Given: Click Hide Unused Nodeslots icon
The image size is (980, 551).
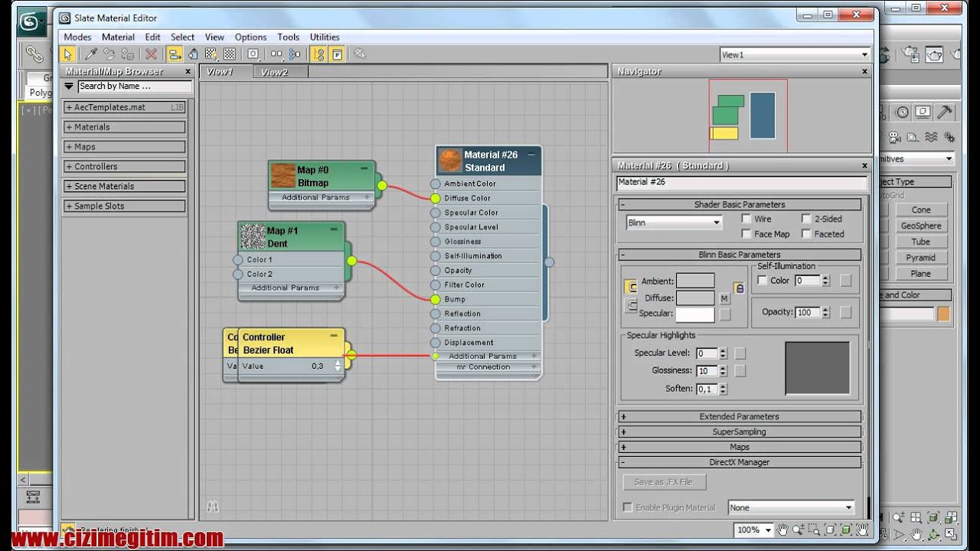Looking at the screenshot, I should 193,54.
